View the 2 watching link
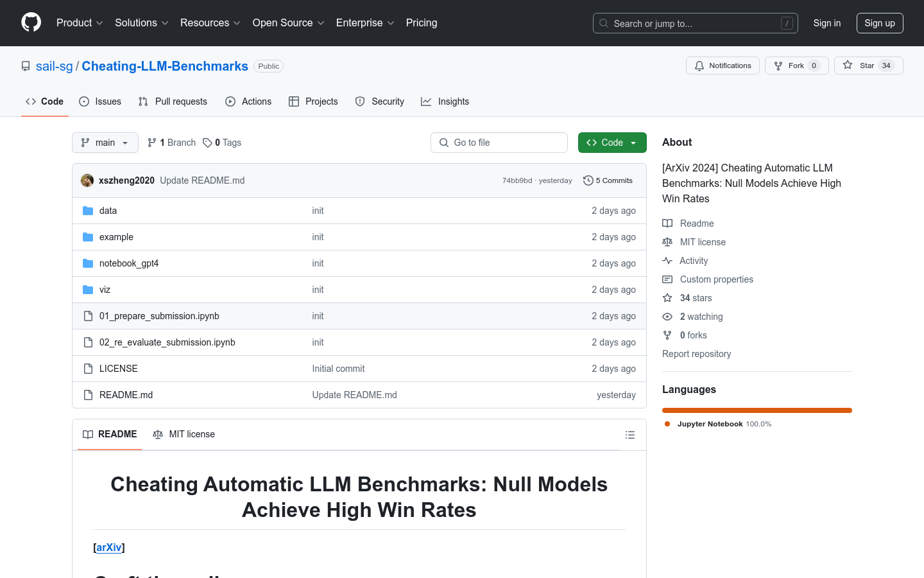 (x=692, y=317)
